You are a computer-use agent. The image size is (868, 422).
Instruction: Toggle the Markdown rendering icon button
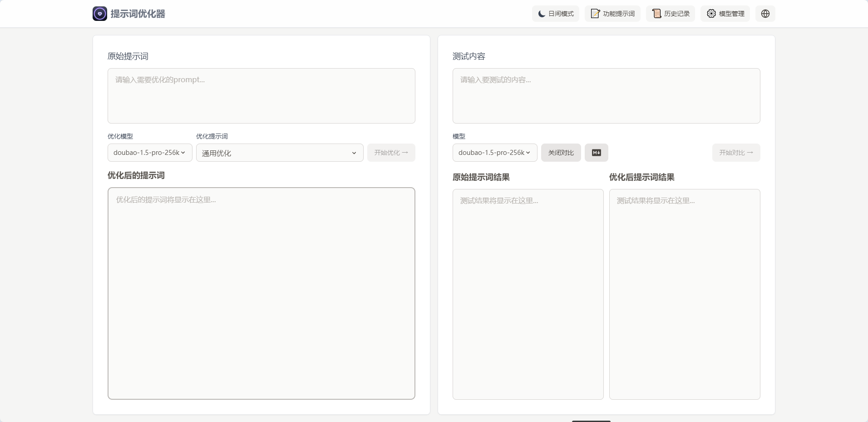597,153
